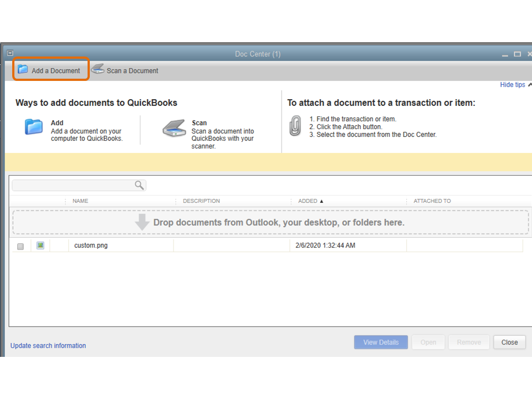532x399 pixels.
Task: Maximize the Doc Center window
Action: (517, 54)
